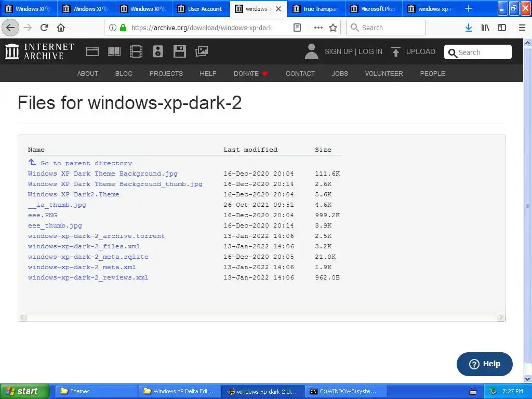Open eee_thumb.jpg file link
Viewport: 532px width, 399px height.
(55, 225)
